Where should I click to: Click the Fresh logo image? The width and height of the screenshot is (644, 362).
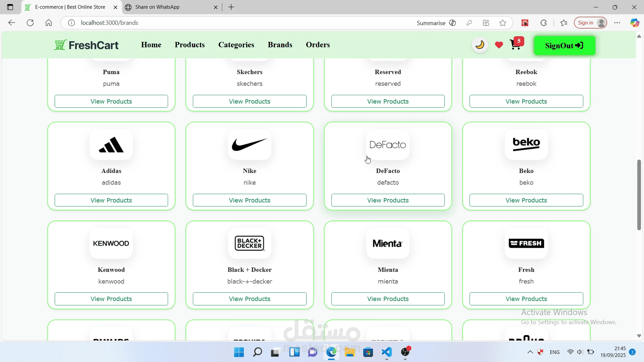(526, 243)
